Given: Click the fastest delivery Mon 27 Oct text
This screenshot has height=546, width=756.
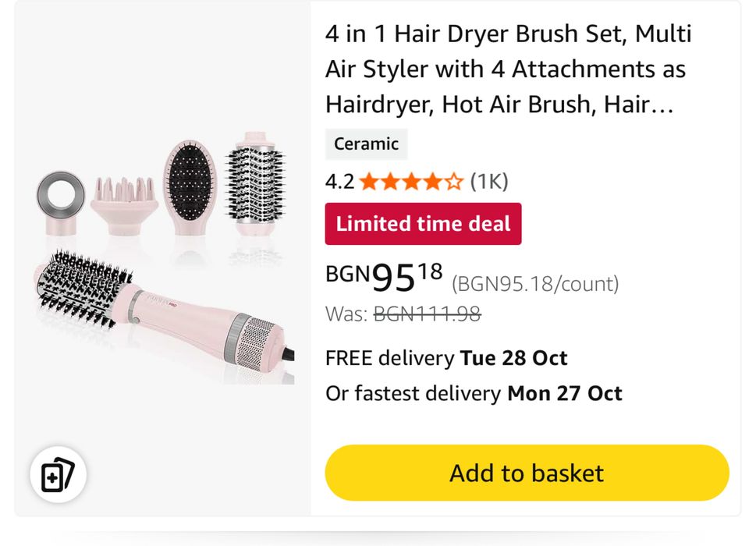Looking at the screenshot, I should coord(474,393).
